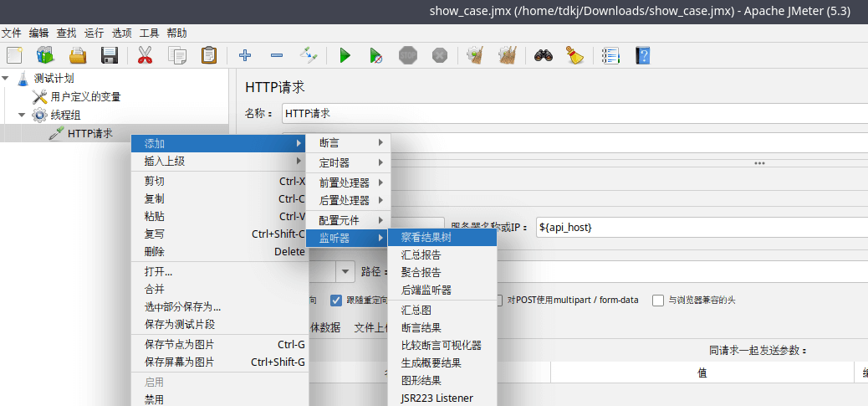Choose 选中部分保存为... entry

(x=219, y=307)
